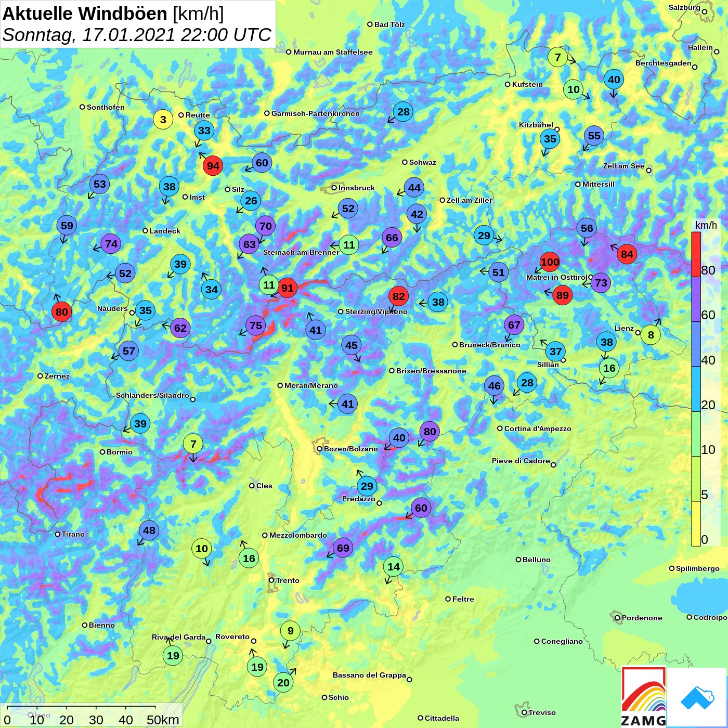Image resolution: width=728 pixels, height=728 pixels.
Task: Click the Salzburg city label
Action: click(684, 7)
